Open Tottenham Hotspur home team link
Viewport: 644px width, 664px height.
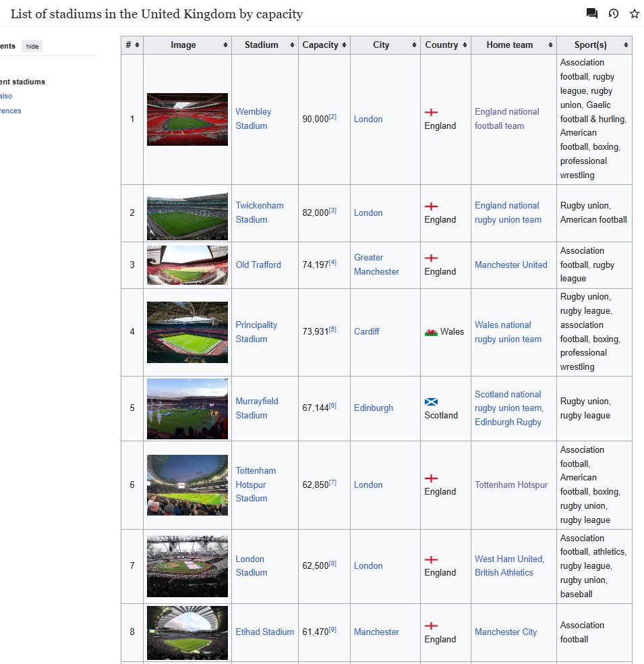[510, 485]
